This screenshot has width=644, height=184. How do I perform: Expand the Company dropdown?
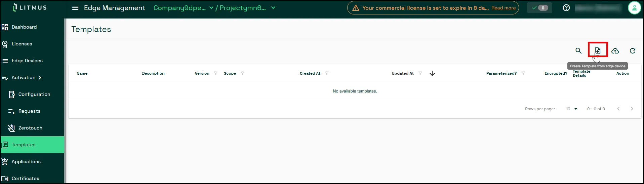coord(211,8)
